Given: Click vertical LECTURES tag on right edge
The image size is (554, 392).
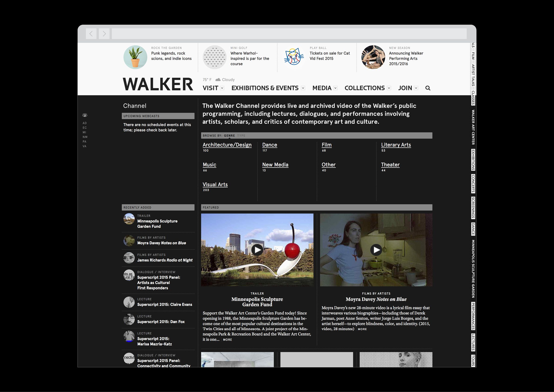Looking at the screenshot, I should 473,342.
